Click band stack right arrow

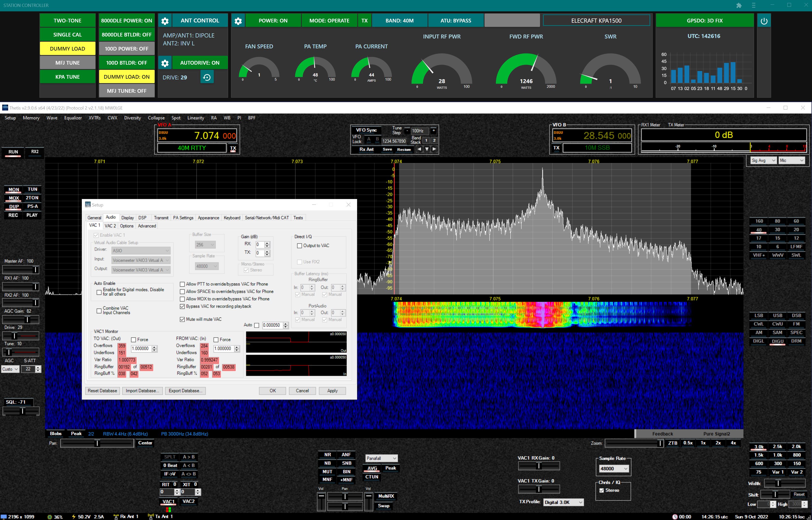(x=434, y=149)
